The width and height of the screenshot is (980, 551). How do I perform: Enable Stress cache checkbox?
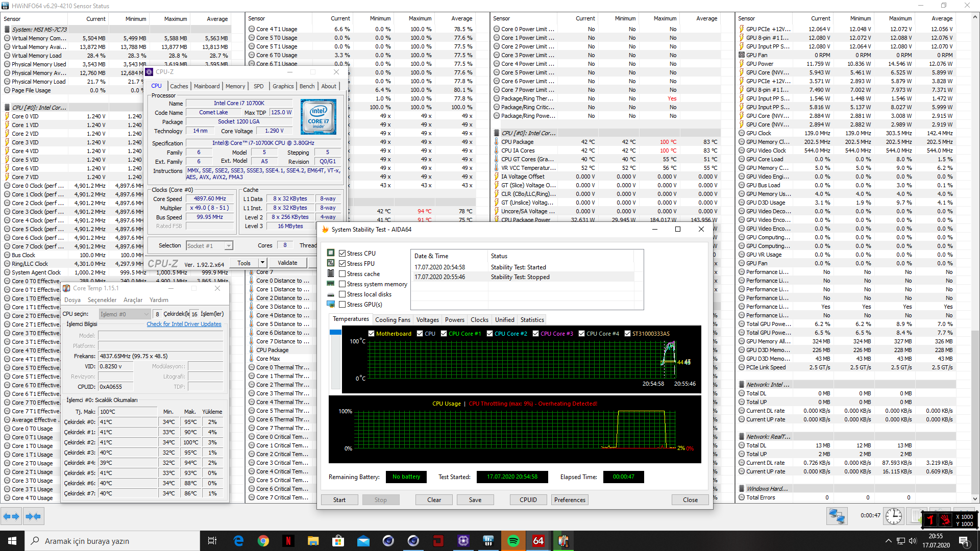pos(342,274)
